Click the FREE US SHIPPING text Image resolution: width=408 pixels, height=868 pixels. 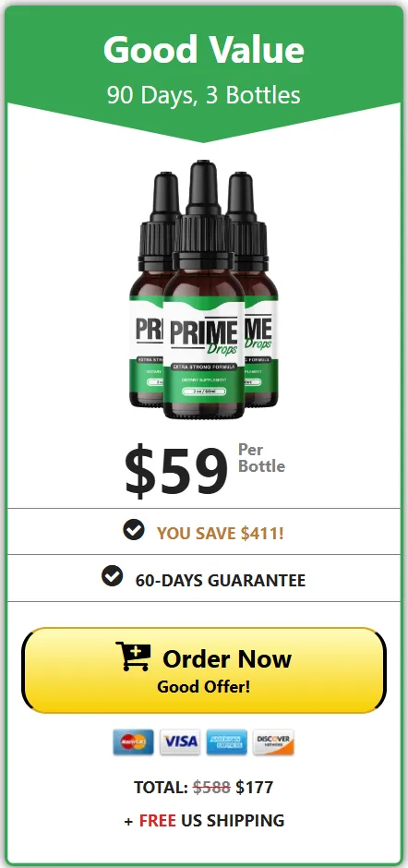coord(211,820)
